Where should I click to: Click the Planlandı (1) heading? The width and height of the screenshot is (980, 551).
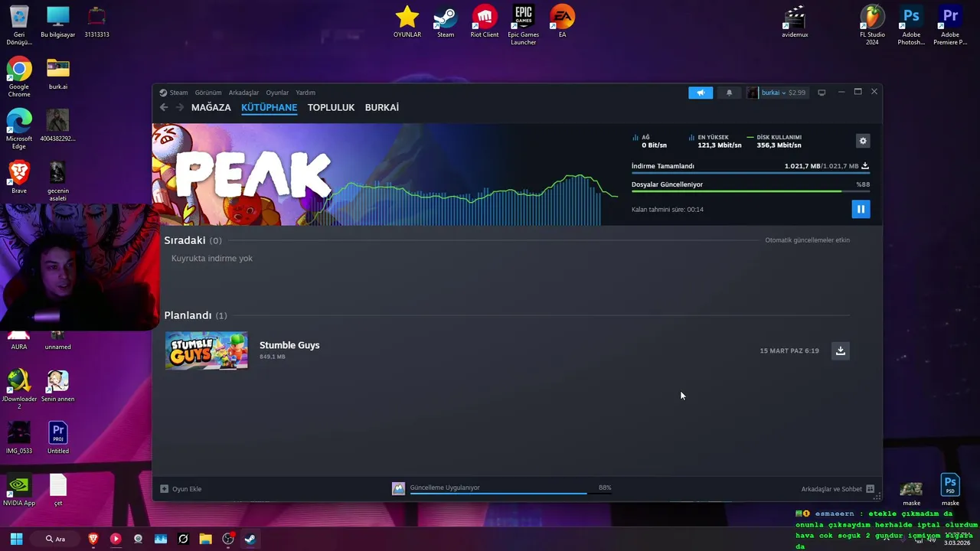pyautogui.click(x=195, y=315)
